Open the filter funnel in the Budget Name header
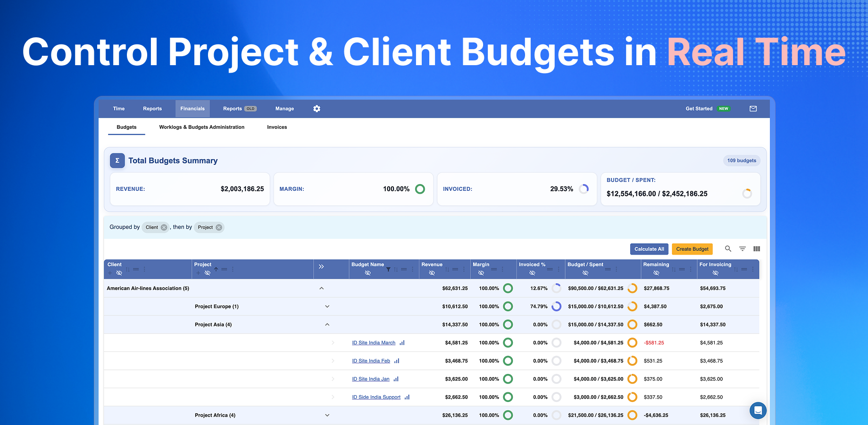The image size is (868, 425). click(x=388, y=269)
